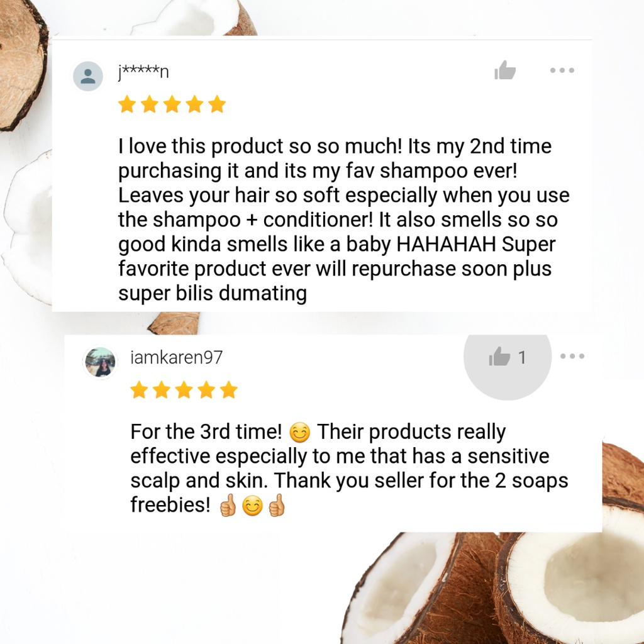The image size is (644, 644).
Task: Click the first thumbs-up emoji after 'freebies!'
Action: (228, 506)
